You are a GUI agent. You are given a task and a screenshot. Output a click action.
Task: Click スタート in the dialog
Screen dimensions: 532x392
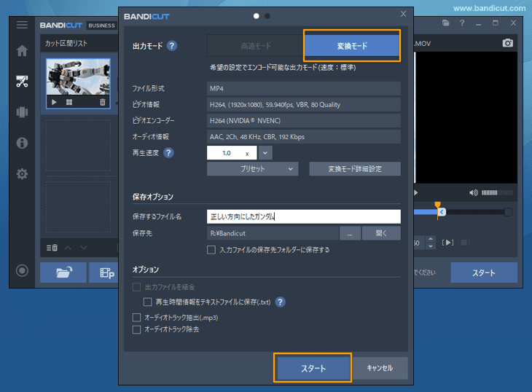click(x=313, y=368)
